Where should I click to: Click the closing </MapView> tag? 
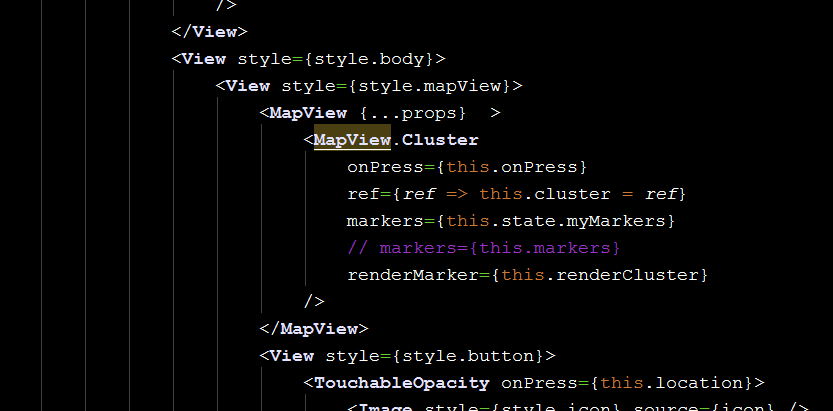pyautogui.click(x=313, y=329)
